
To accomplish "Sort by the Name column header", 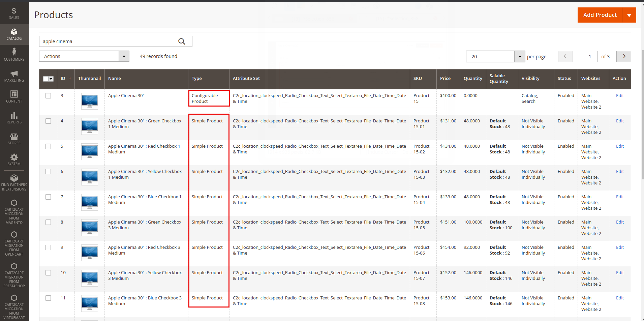I will click(x=146, y=79).
